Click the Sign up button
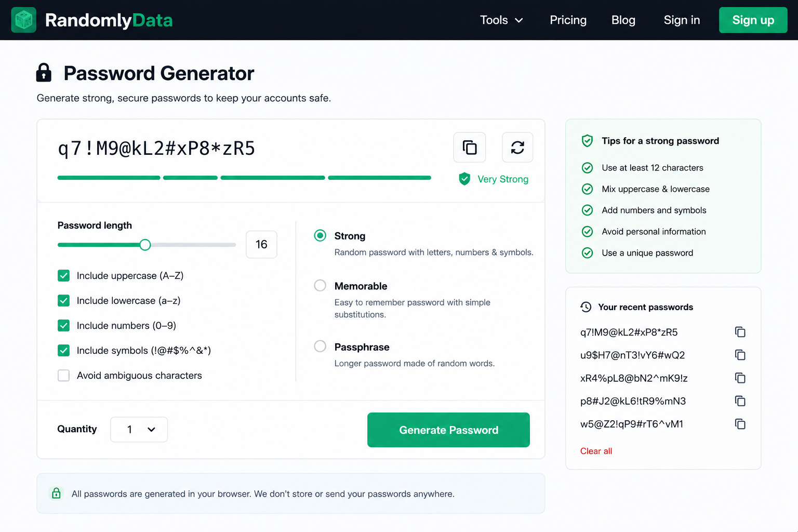 [x=753, y=20]
